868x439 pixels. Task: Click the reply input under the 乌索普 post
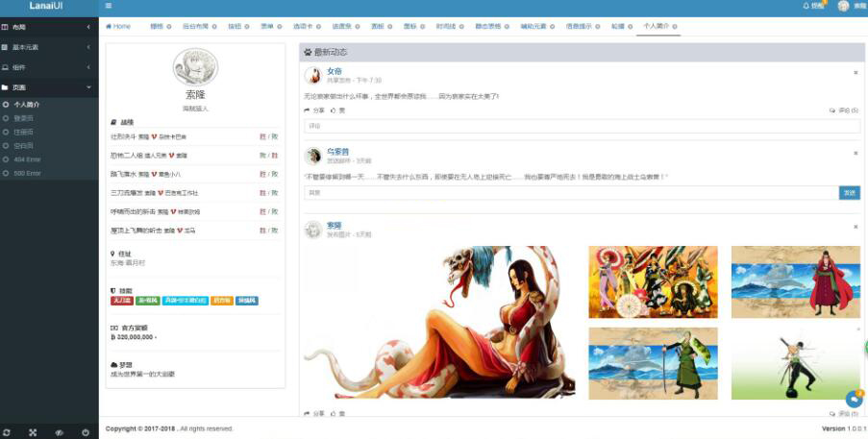point(571,193)
